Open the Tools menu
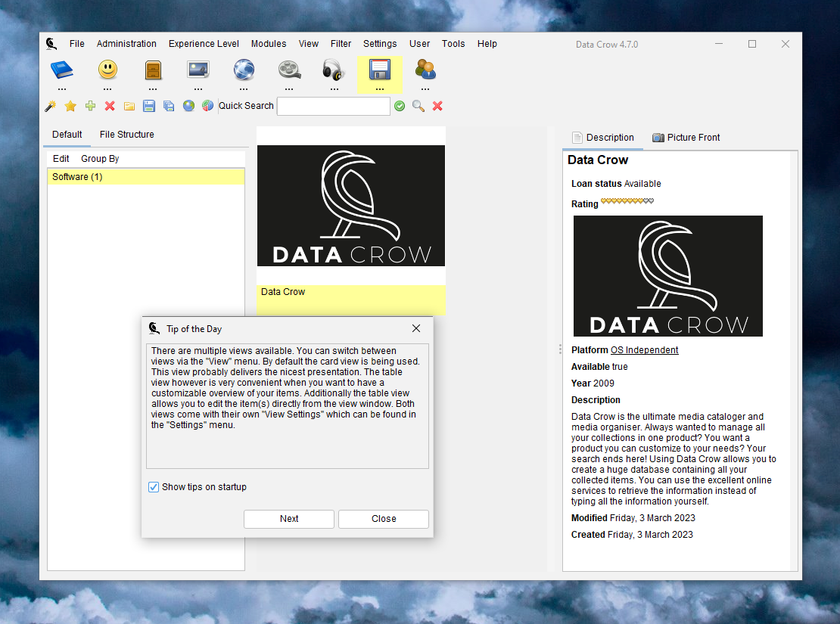The height and width of the screenshot is (624, 840). point(453,44)
